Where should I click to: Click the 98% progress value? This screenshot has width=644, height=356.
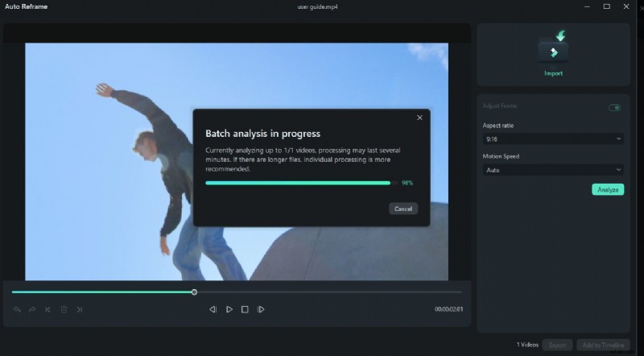coord(407,183)
